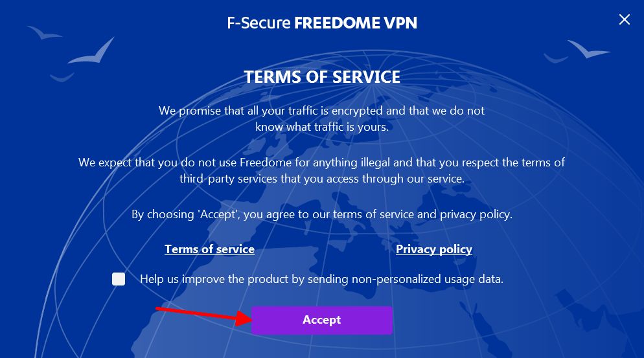Viewport: 644px width, 358px height.
Task: Click the 'know what traffic is yours' line
Action: [322, 127]
